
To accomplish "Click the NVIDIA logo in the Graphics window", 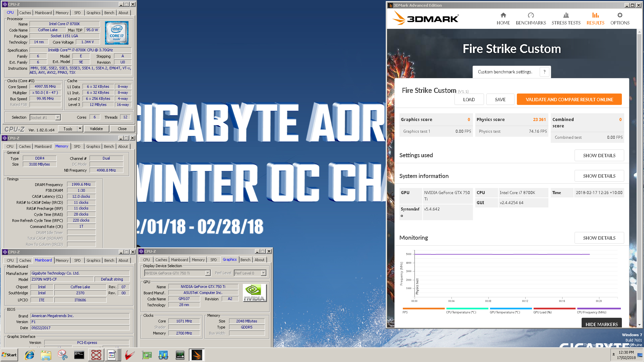I will click(x=255, y=293).
